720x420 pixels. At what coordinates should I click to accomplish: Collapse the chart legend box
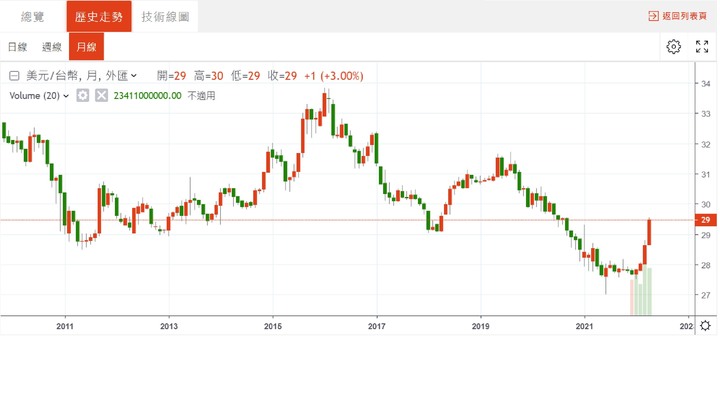click(14, 76)
